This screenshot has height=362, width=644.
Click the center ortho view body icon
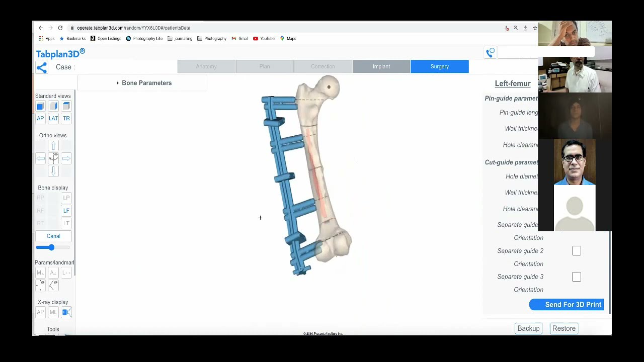point(53,158)
